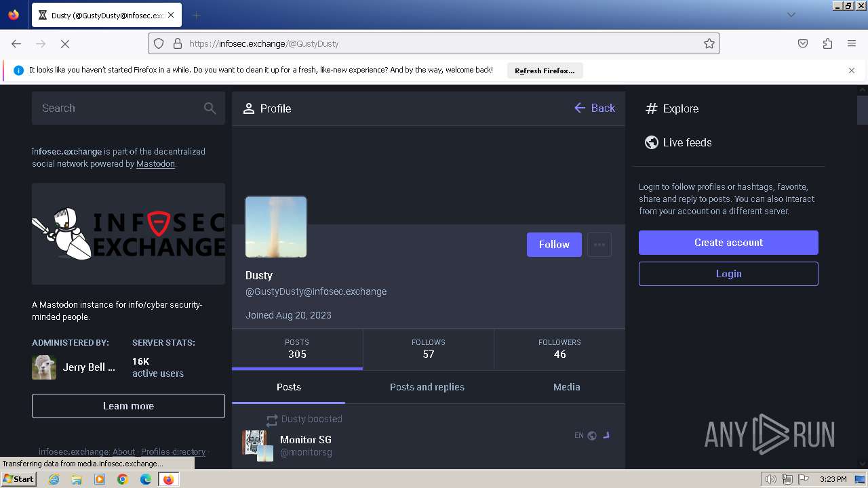Viewport: 868px width, 488px height.
Task: Bookmark this page with the star icon
Action: tap(709, 43)
